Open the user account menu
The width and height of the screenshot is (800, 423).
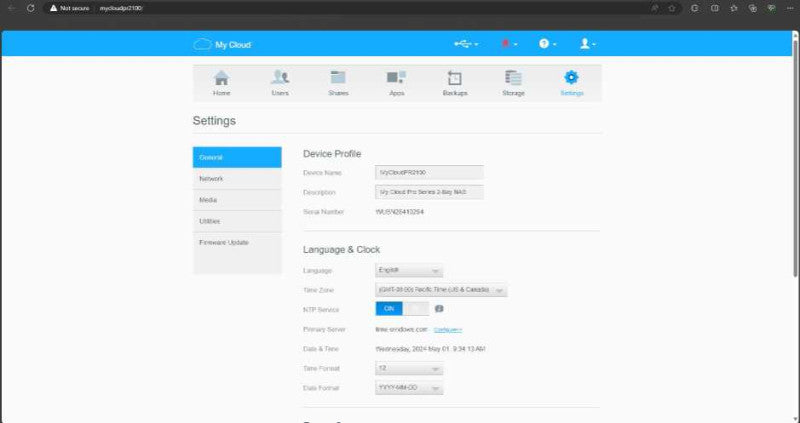point(588,44)
